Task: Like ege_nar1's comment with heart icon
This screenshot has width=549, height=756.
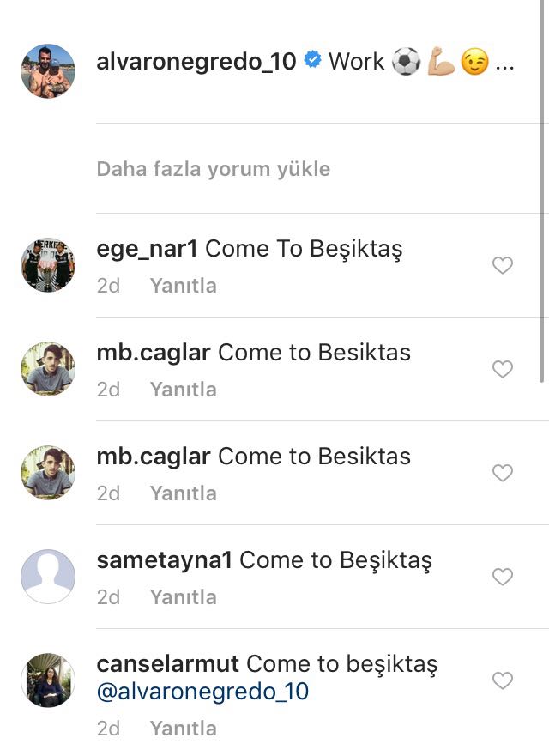Action: coord(502,265)
